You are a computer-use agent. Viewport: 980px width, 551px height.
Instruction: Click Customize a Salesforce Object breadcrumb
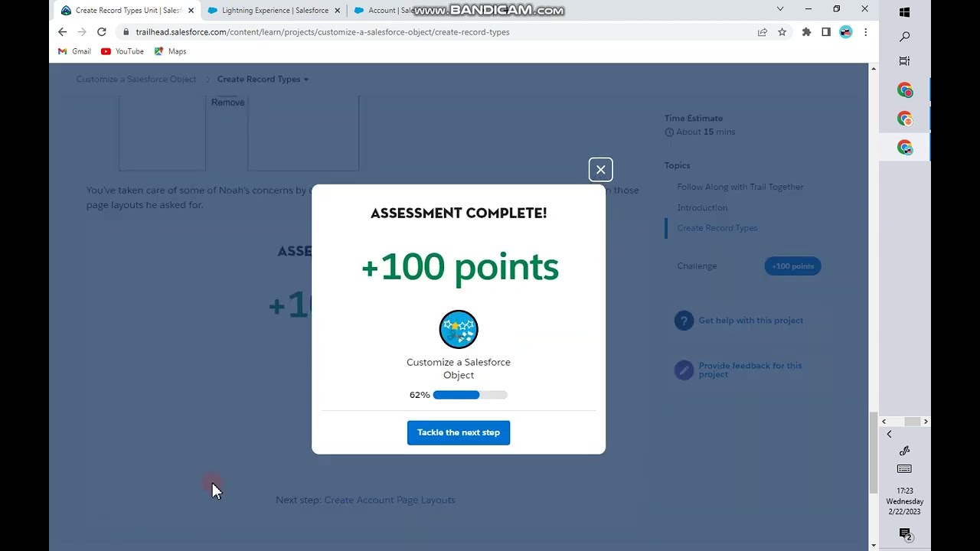pos(136,79)
